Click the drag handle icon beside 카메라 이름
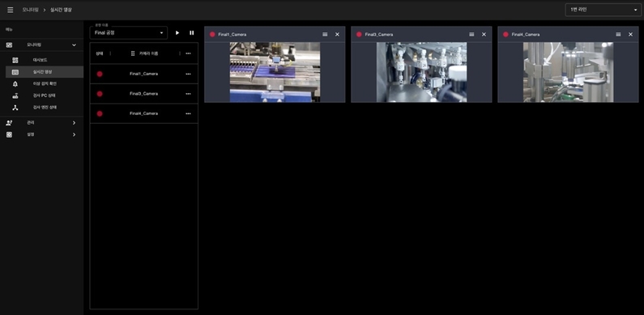 [133, 53]
